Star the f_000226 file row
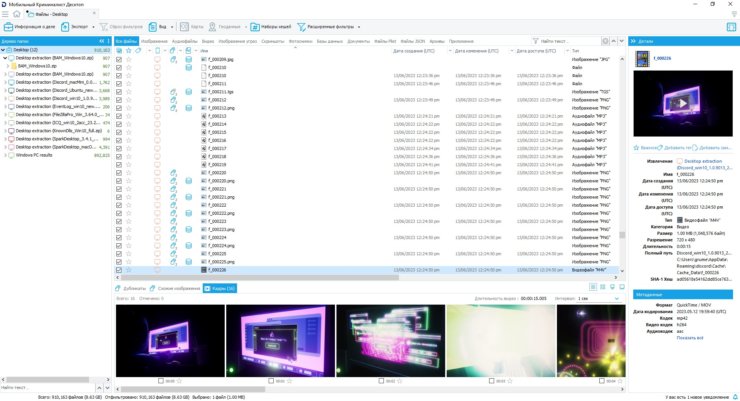Screen dimensions: 740x401 pyautogui.click(x=129, y=270)
